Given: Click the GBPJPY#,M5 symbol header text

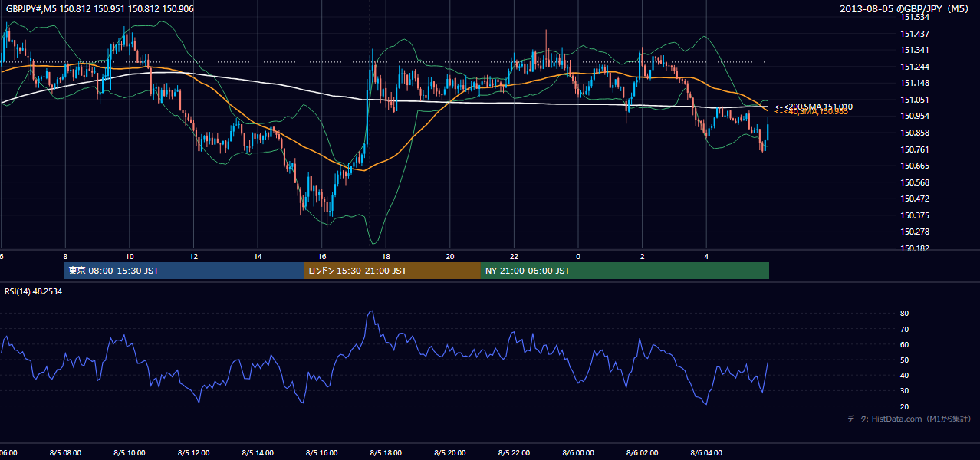Looking at the screenshot, I should (x=99, y=8).
